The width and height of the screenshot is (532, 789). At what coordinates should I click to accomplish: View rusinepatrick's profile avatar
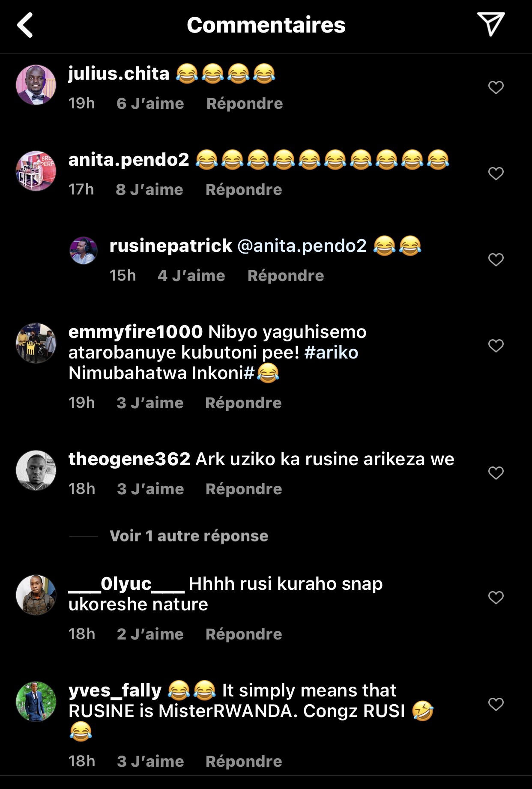pyautogui.click(x=84, y=251)
